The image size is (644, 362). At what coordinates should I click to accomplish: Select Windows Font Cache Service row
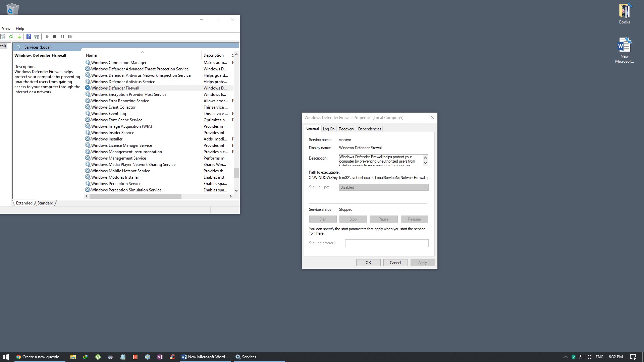[158, 120]
